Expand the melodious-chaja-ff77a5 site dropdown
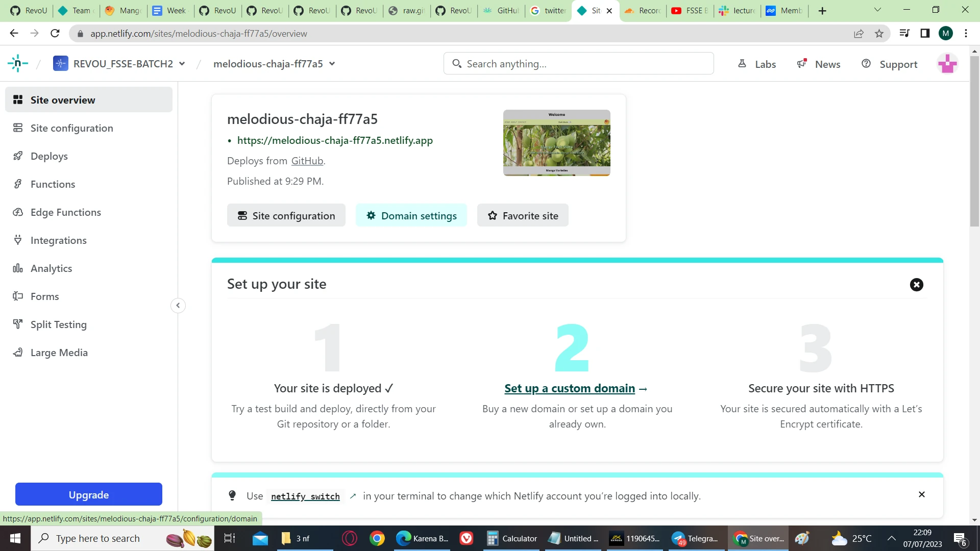980x551 pixels. coord(332,64)
